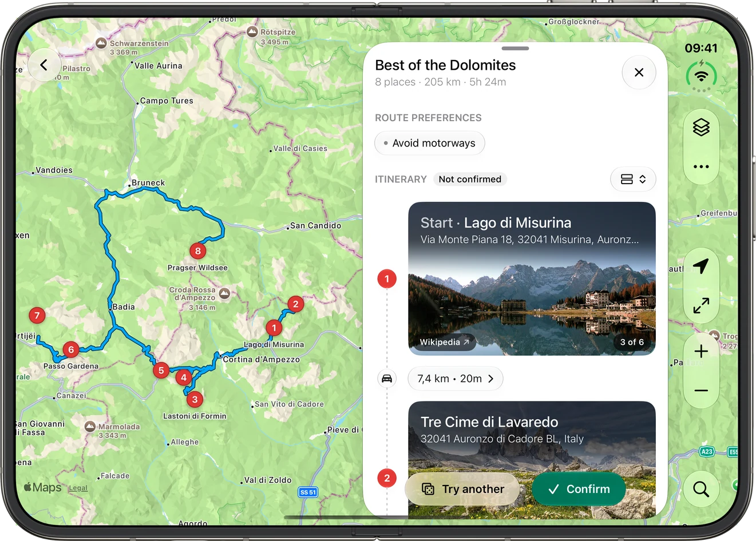Tap the Pragser Wildsee map label
Image resolution: width=756 pixels, height=541 pixels.
[x=197, y=268]
